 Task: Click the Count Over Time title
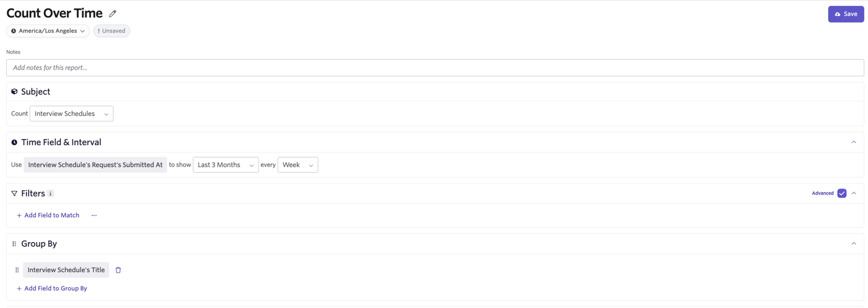[x=54, y=13]
